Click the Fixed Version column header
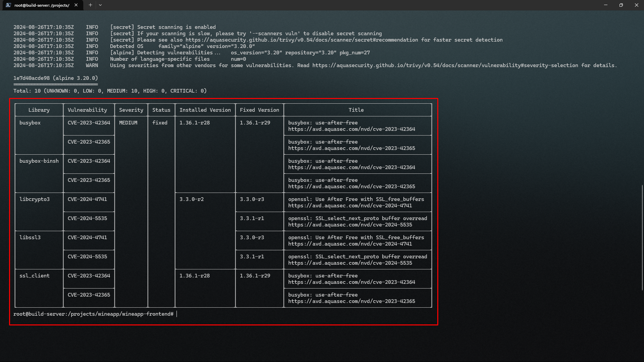 (259, 110)
